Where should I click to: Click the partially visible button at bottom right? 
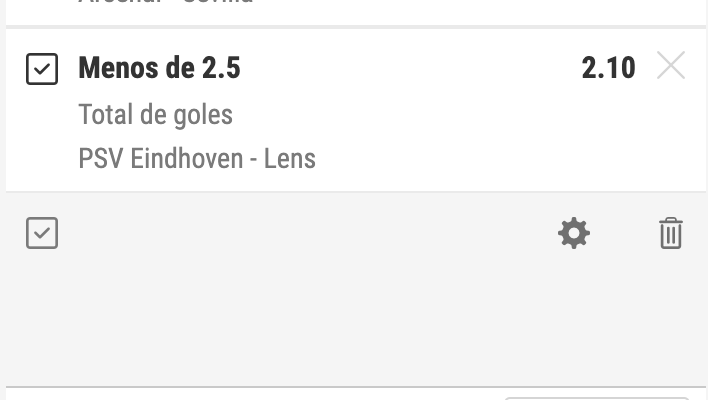click(597, 399)
